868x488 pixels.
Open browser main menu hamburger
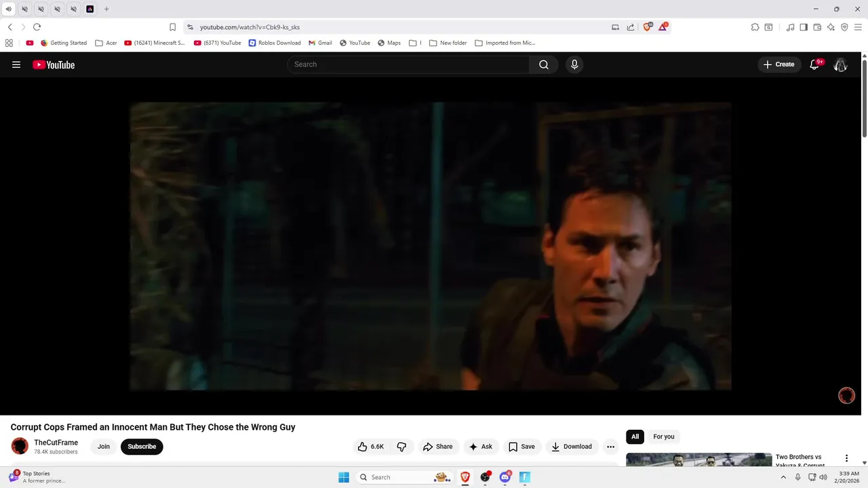[858, 27]
